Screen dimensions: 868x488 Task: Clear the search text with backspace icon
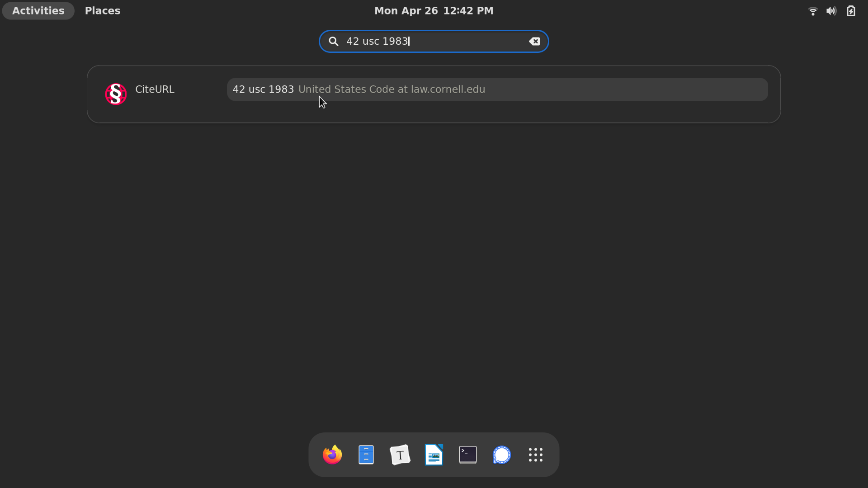[534, 41]
